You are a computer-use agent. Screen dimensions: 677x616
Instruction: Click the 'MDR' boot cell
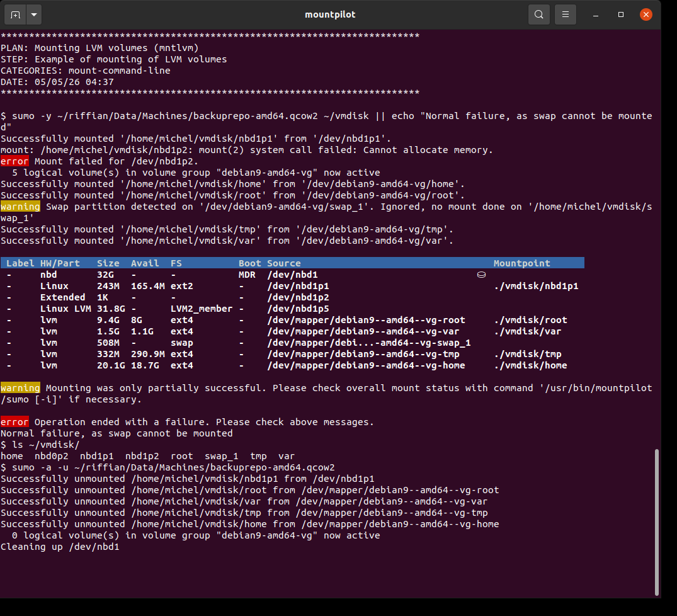pos(247,275)
